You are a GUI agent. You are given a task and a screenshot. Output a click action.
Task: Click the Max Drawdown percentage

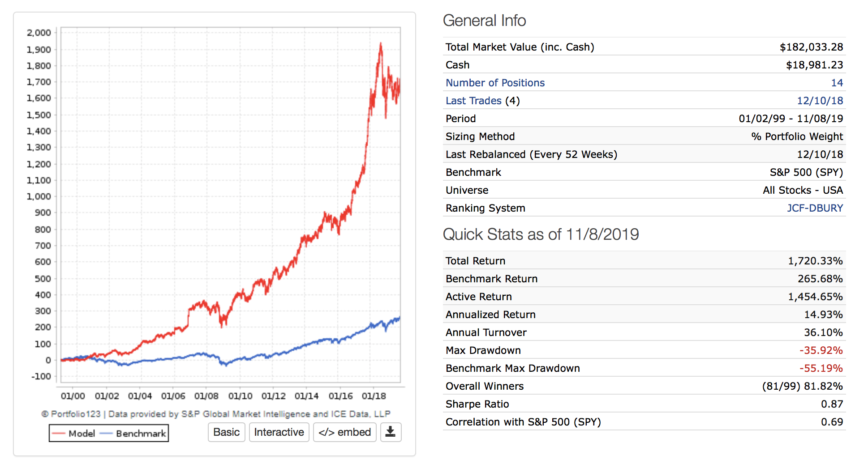(821, 350)
